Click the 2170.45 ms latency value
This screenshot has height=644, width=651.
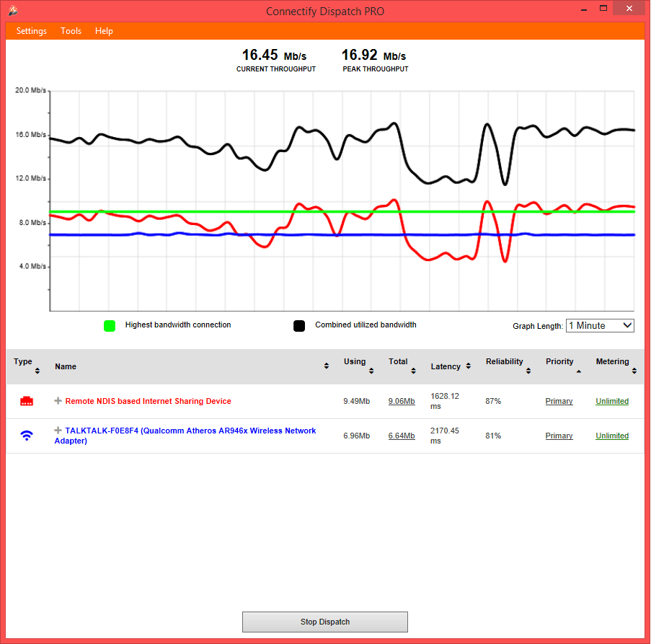tap(445, 436)
